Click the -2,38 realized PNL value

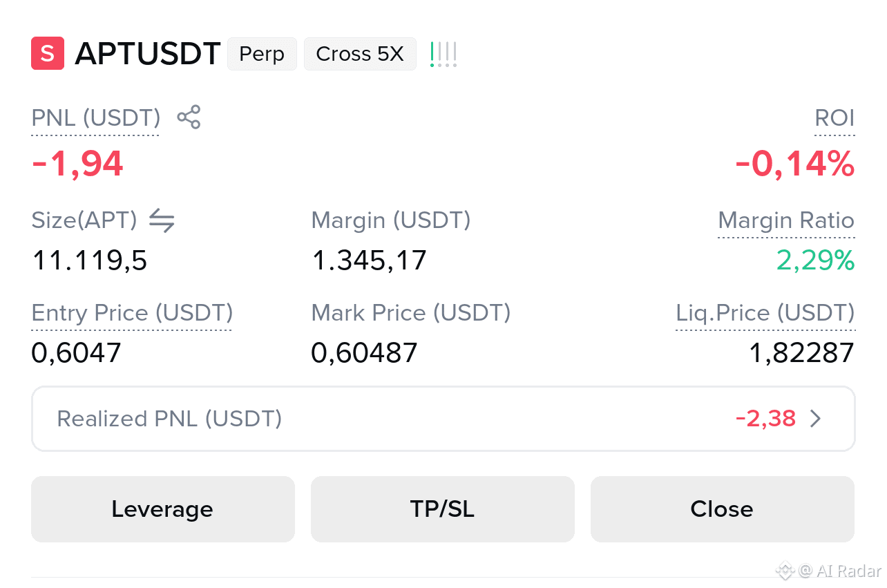pos(765,419)
